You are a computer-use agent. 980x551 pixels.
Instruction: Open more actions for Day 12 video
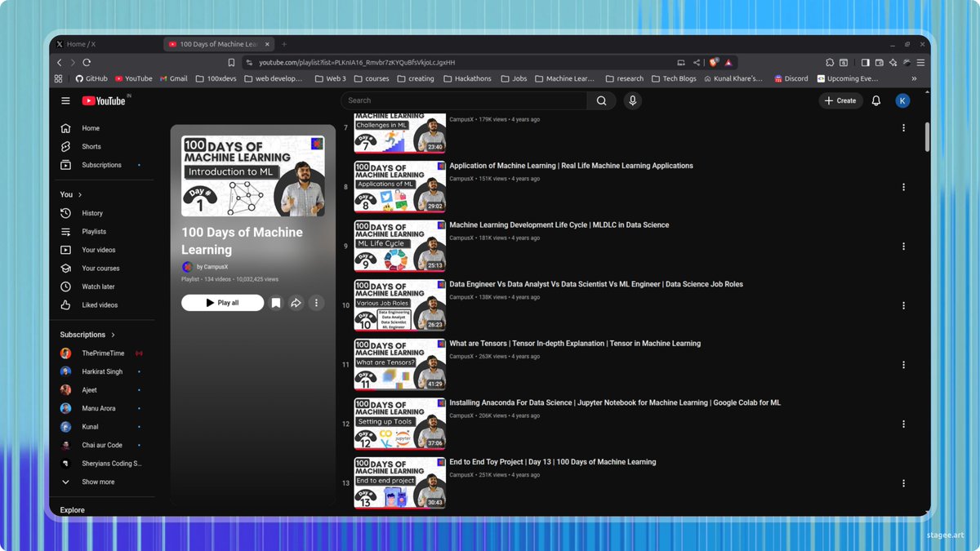pos(903,424)
